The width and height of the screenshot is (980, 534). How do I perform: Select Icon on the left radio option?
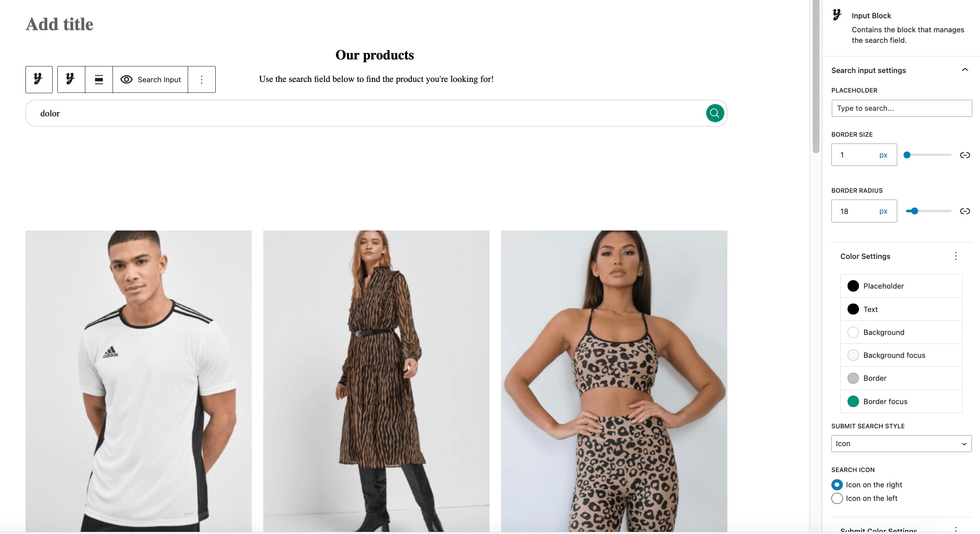click(x=836, y=498)
